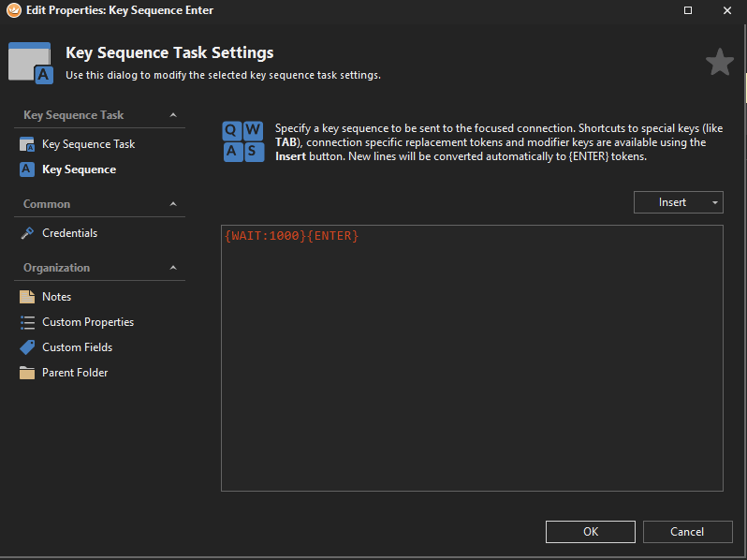The image size is (747, 560).
Task: Maximize the Edit Properties dialog window
Action: pos(688,10)
